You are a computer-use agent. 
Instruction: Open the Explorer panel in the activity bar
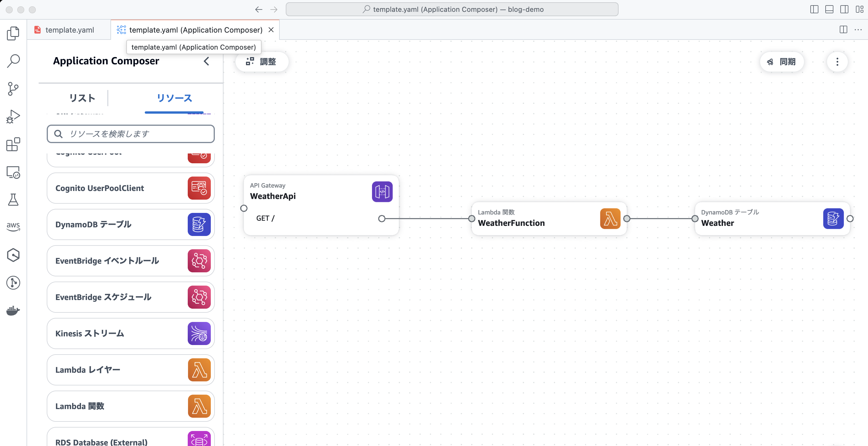pyautogui.click(x=13, y=33)
